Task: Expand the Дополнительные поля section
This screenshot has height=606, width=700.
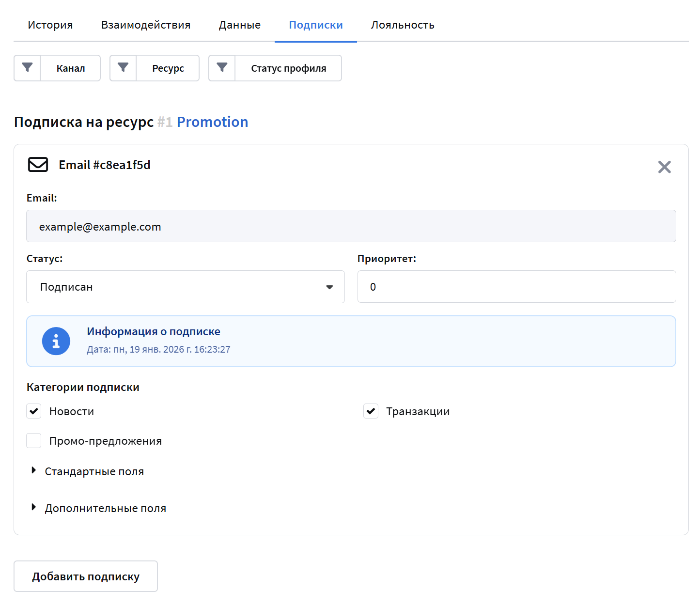Action: (x=105, y=508)
